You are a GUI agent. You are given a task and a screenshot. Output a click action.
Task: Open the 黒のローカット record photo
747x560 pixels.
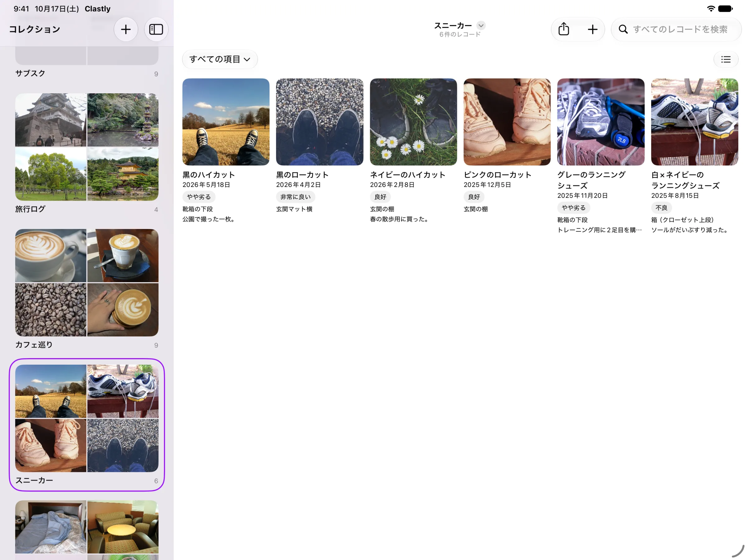319,122
